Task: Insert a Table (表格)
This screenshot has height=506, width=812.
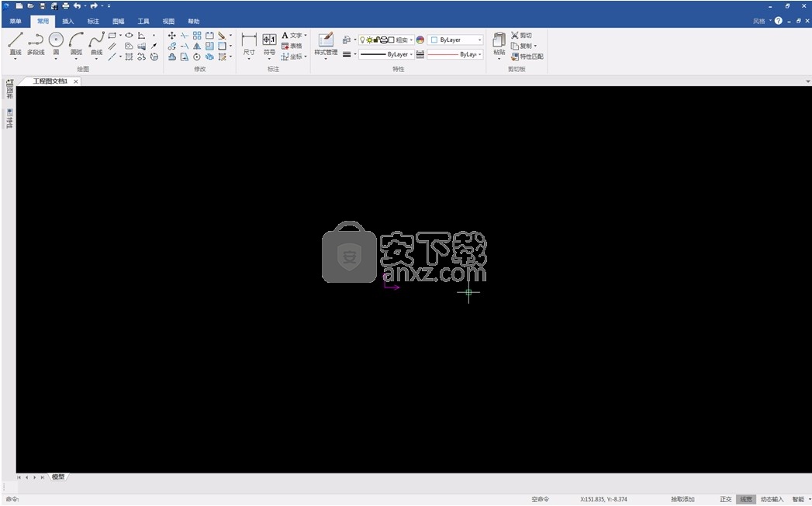Action: [x=292, y=46]
